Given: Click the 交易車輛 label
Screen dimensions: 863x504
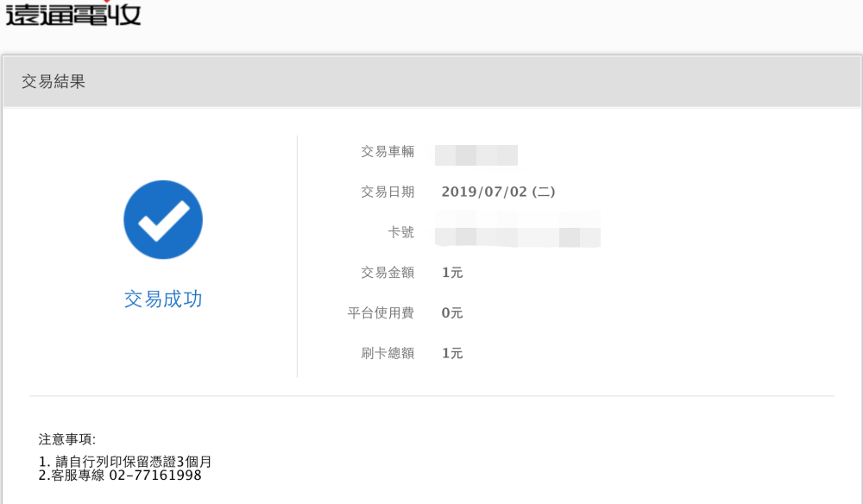Looking at the screenshot, I should [x=387, y=152].
